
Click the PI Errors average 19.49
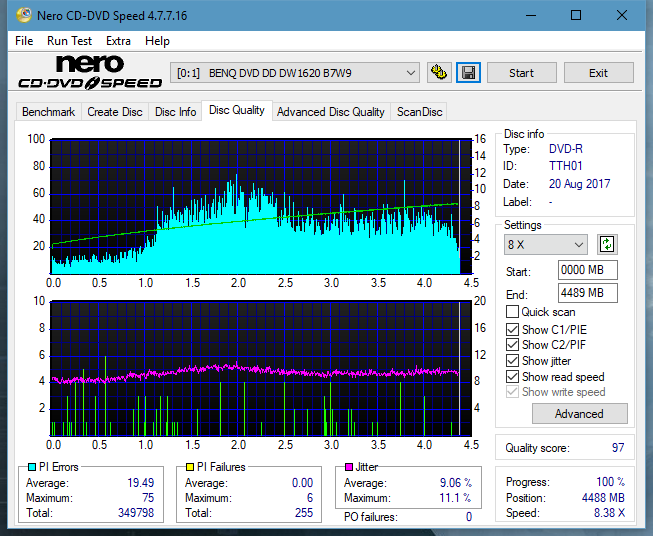pos(140,483)
